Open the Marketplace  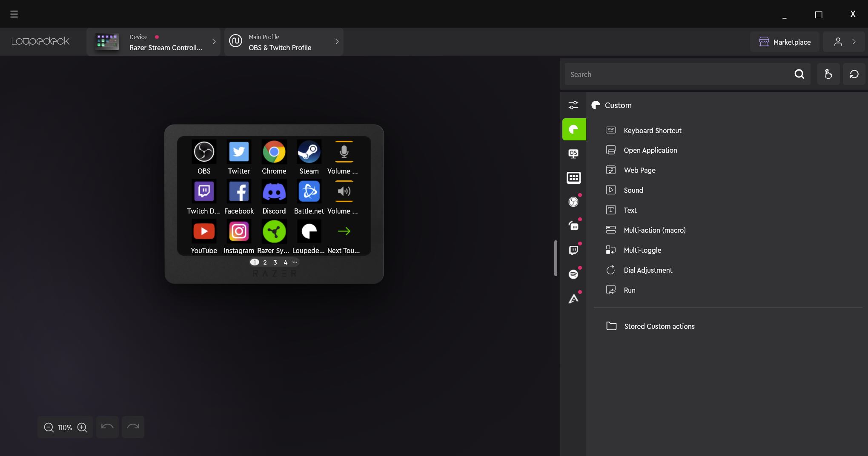click(785, 42)
